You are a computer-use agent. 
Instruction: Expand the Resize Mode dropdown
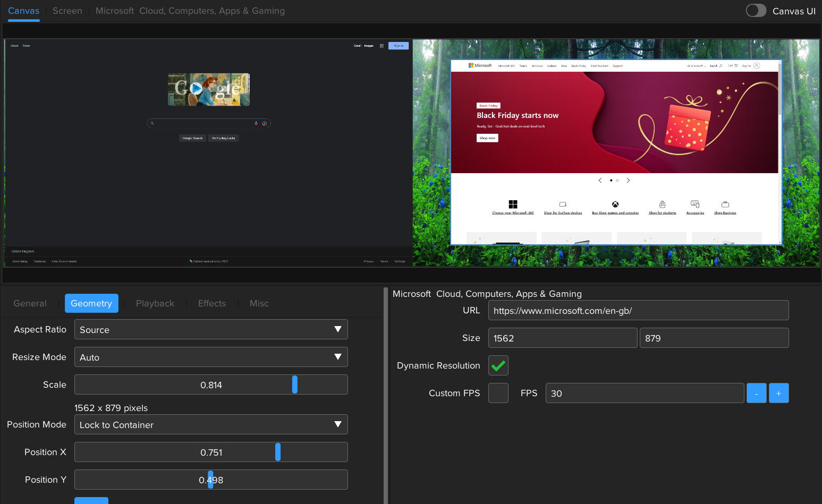click(211, 357)
